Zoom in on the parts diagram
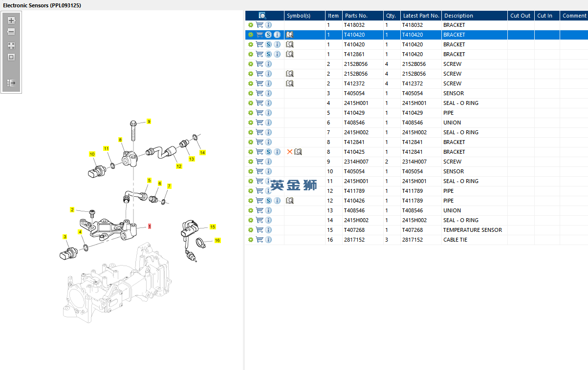Image resolution: width=588 pixels, height=370 pixels. point(11,21)
